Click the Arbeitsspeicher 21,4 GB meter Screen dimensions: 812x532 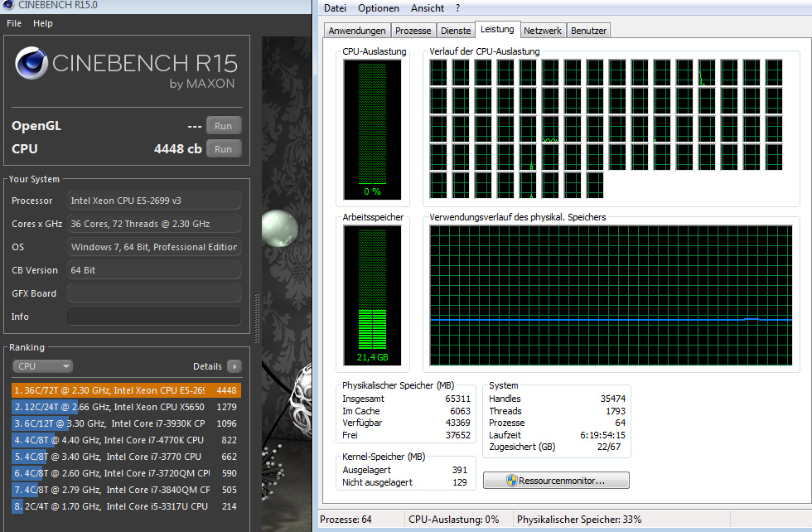(372, 295)
